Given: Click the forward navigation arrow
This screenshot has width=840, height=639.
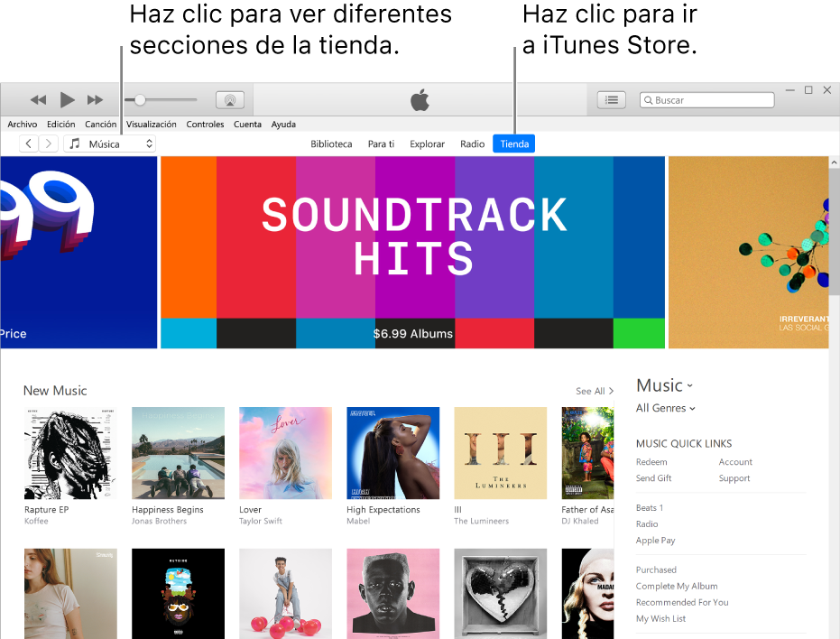Looking at the screenshot, I should click(x=48, y=143).
